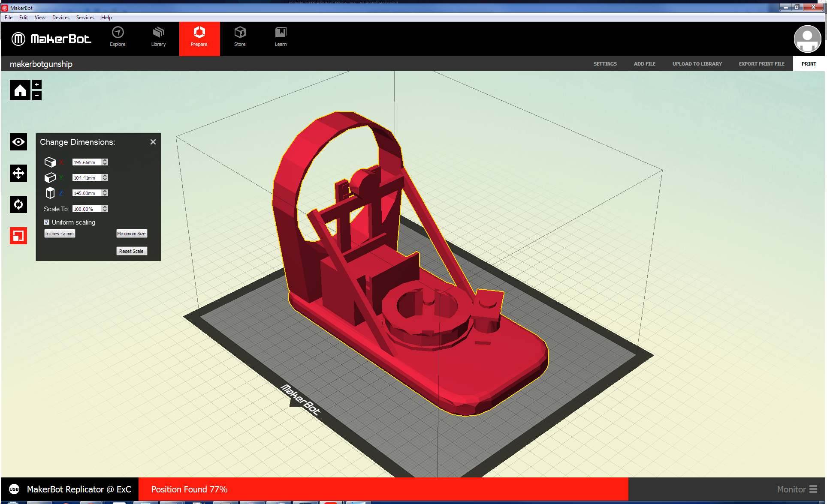Increase the Scale To percentage
827x504 pixels.
tap(105, 207)
